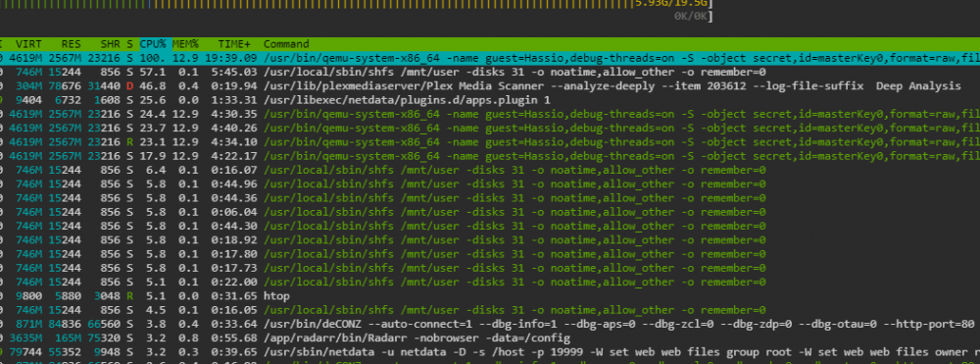Select the qemu thread with time 4:30.35

pos(490,114)
